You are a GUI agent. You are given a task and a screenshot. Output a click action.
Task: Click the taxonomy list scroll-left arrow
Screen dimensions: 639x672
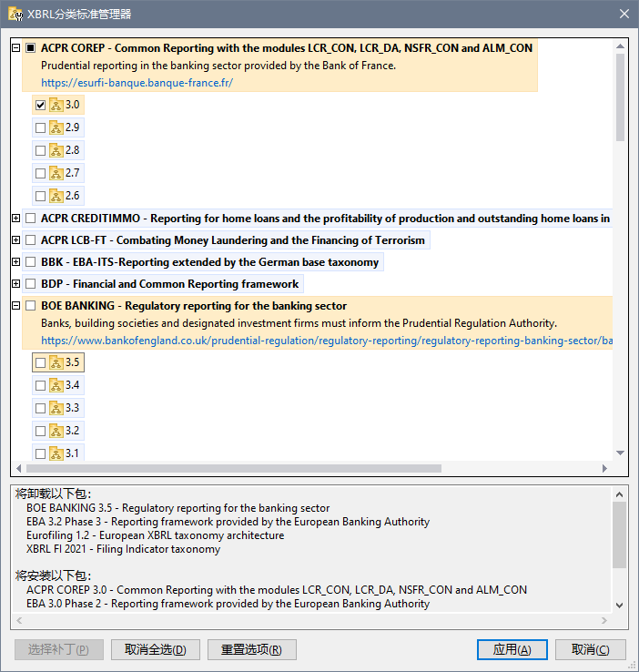(x=19, y=468)
